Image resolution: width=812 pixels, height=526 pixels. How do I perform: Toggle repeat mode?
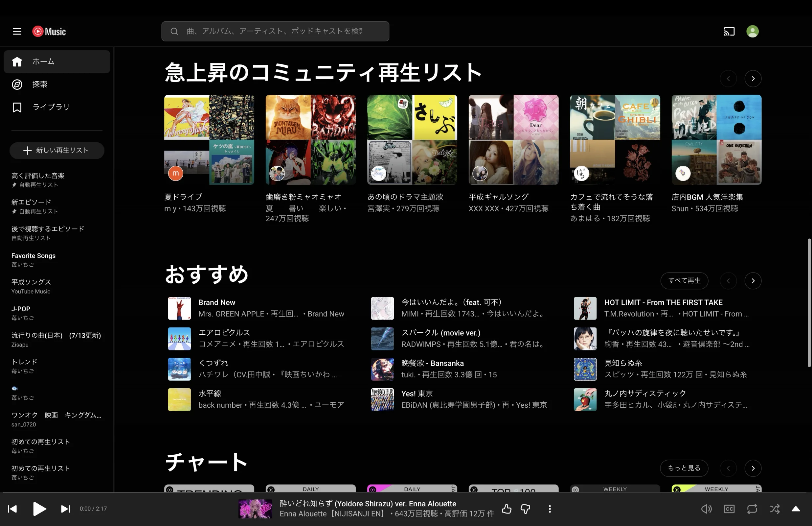tap(752, 509)
